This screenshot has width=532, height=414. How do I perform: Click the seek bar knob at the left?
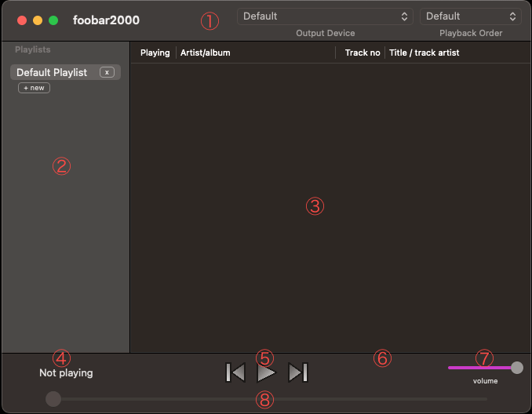coord(53,399)
